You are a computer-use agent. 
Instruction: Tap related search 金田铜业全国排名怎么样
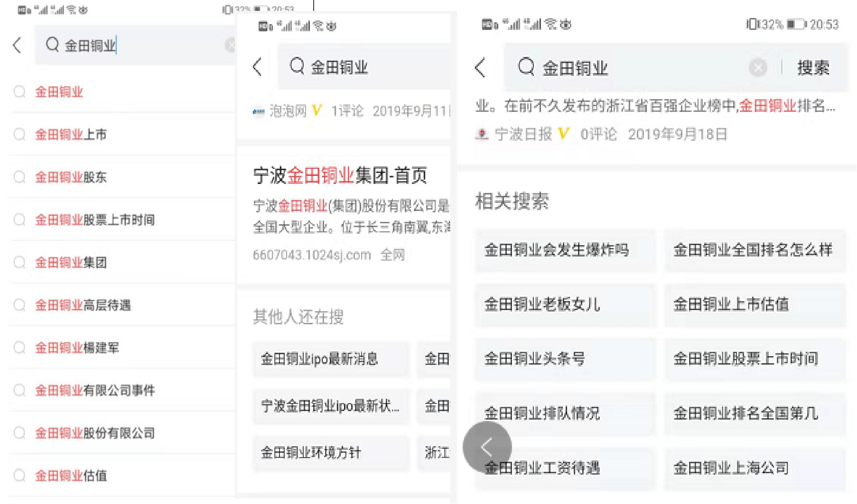(755, 250)
